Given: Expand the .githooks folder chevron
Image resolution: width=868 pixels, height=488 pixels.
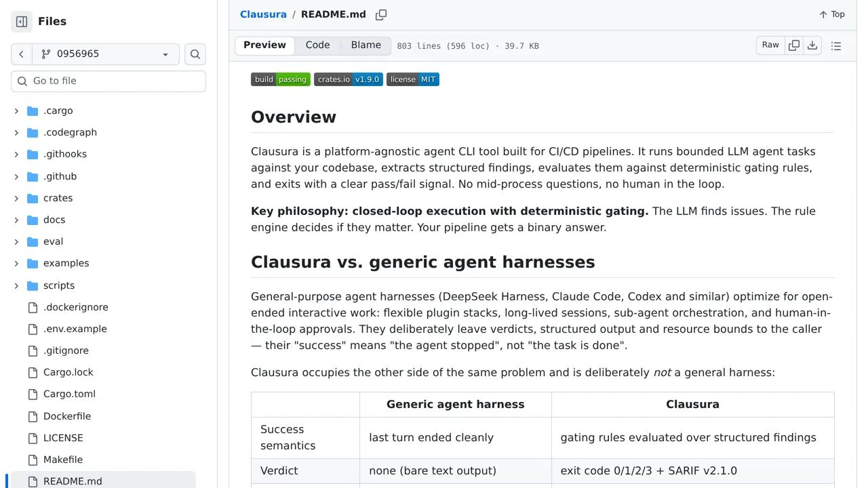Looking at the screenshot, I should point(16,154).
